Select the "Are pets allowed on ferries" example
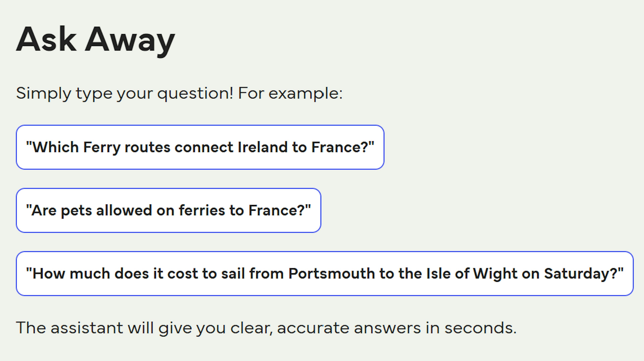Screen dimensions: 644x361 (x=168, y=211)
